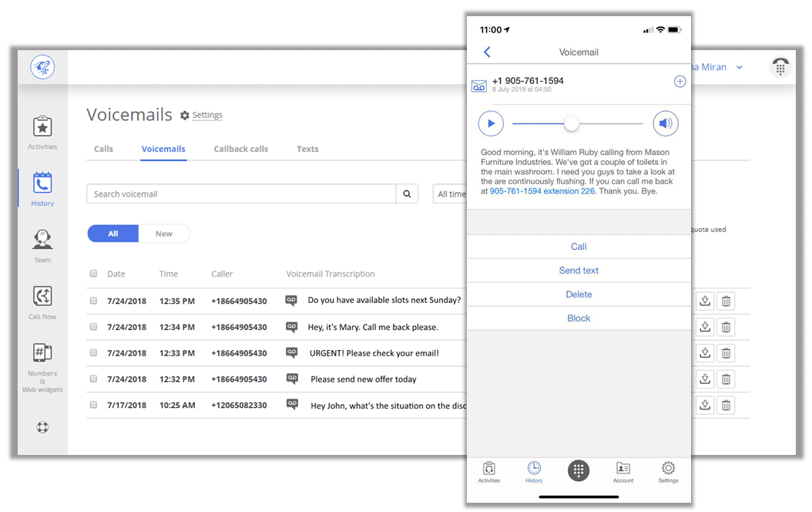Trash the 12:32 PM voicemail
The image size is (812, 512).
726,379
